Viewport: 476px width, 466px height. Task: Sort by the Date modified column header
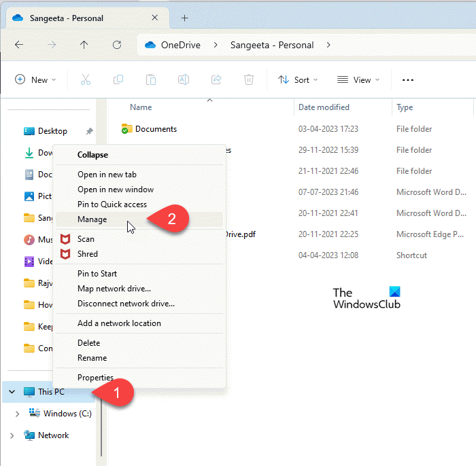tap(324, 107)
